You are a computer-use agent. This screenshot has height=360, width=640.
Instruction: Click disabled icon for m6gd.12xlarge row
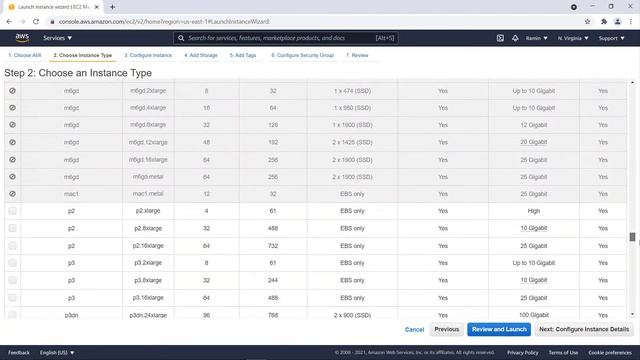coord(13,142)
